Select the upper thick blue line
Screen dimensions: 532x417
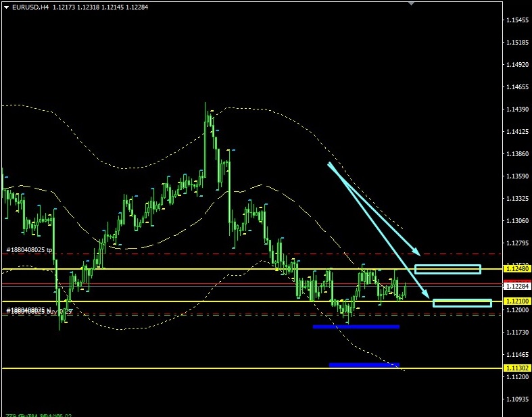click(356, 326)
